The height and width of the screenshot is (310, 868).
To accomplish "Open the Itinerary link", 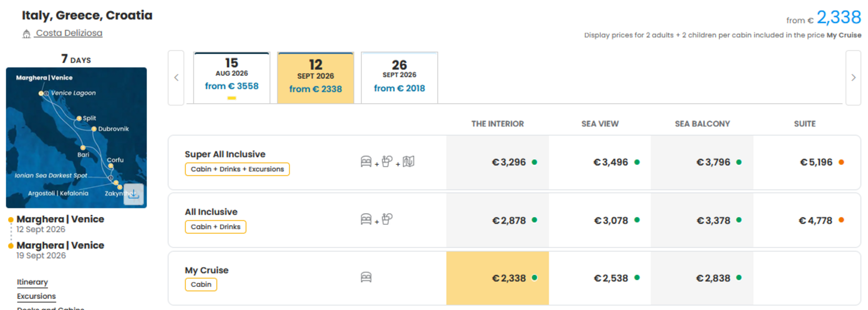I will [x=33, y=282].
